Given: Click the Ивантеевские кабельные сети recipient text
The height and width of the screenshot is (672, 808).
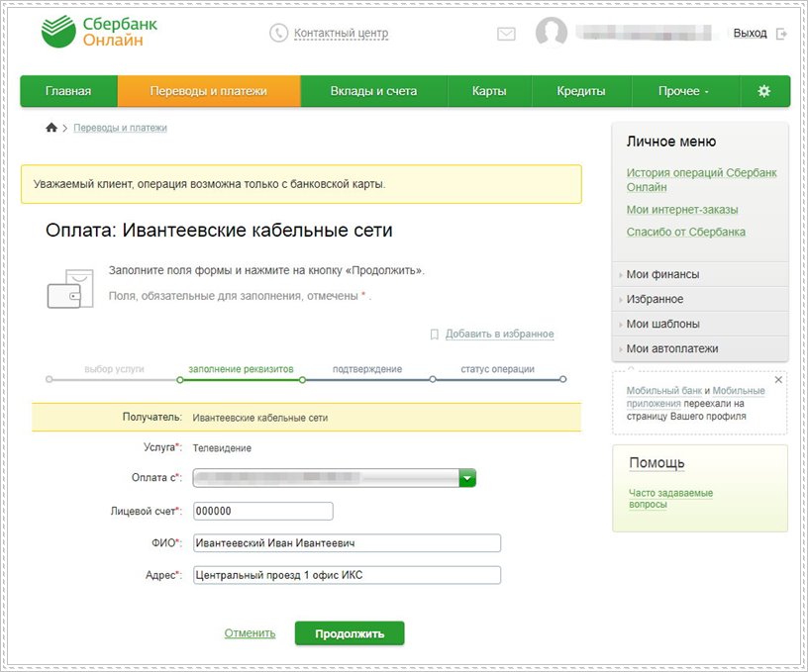Looking at the screenshot, I should tap(260, 418).
